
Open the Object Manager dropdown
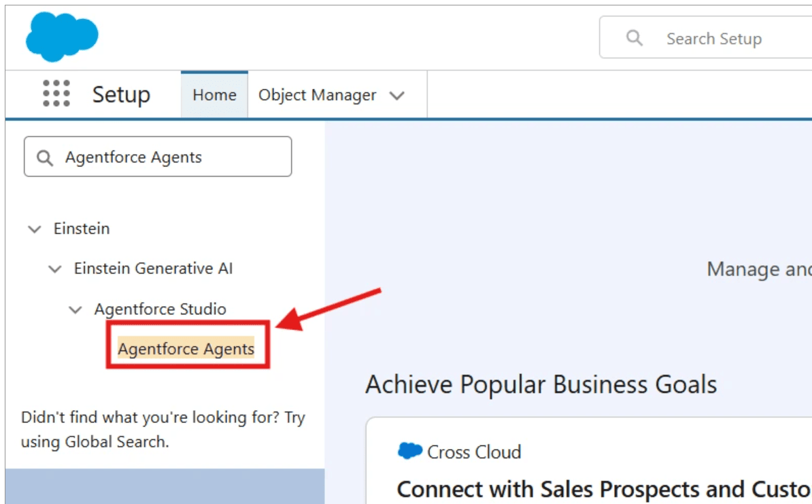(397, 95)
